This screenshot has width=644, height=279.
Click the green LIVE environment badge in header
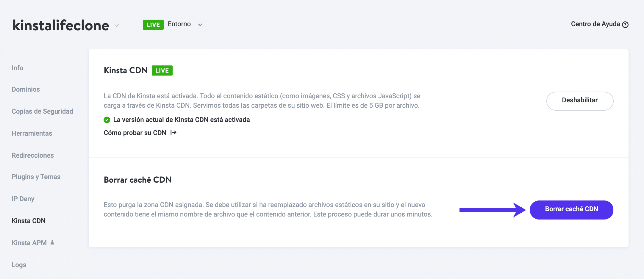coord(153,25)
